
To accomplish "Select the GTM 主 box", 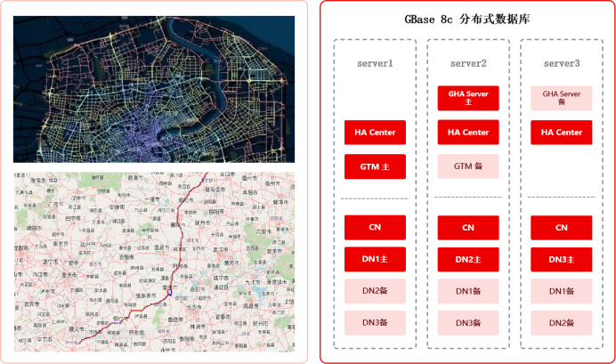I will [x=375, y=166].
